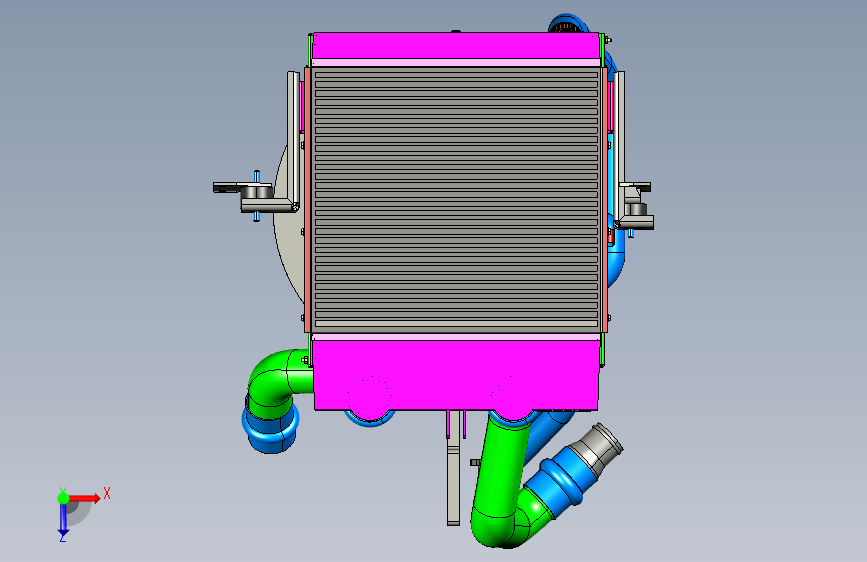The height and width of the screenshot is (562, 867).
Task: Click the green Y axis dot of triad
Action: point(63,498)
